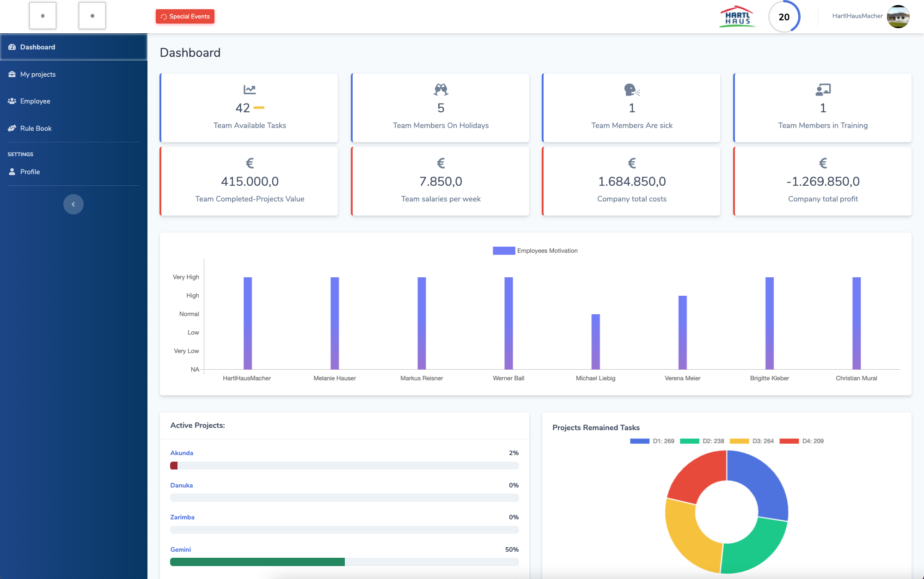Open the Gemini project link
Screen dimensions: 924x579
[x=180, y=549]
